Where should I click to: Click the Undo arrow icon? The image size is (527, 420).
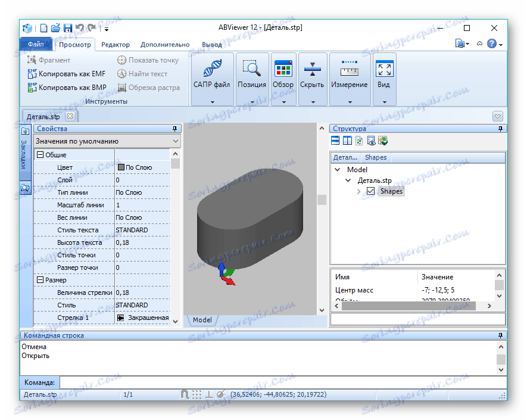80,27
